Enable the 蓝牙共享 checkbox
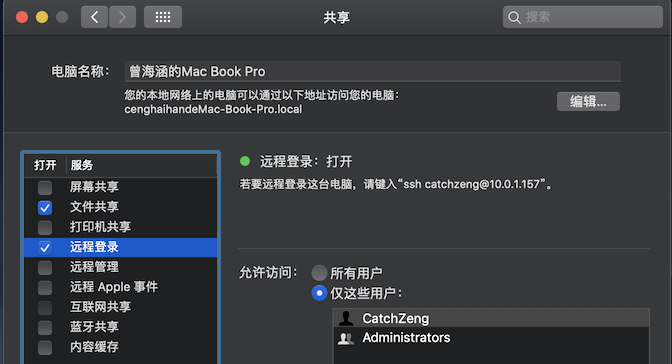The width and height of the screenshot is (672, 364). coord(45,327)
